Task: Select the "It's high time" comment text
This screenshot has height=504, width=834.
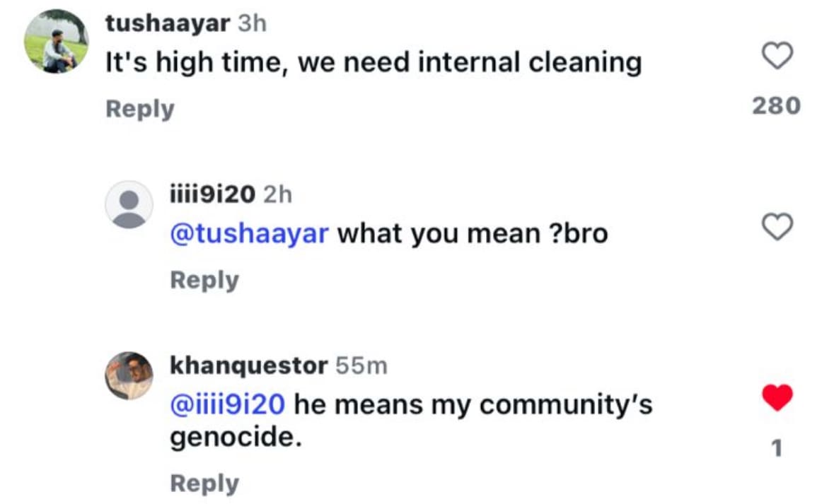Action: click(x=373, y=63)
